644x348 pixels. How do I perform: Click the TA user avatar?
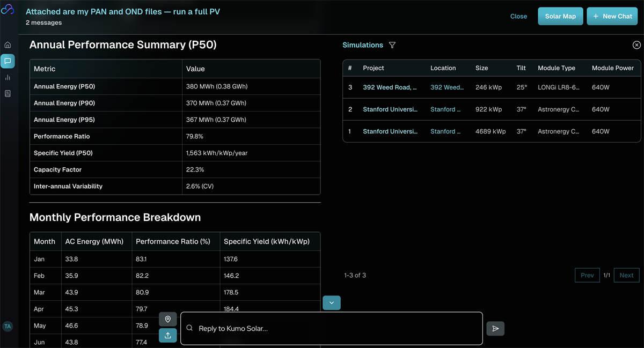(8, 326)
